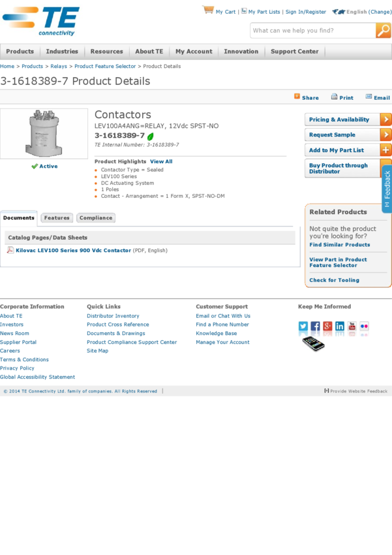This screenshot has width=392, height=555.
Task: Click the Pricing & Availability arrow icon
Action: tap(385, 119)
